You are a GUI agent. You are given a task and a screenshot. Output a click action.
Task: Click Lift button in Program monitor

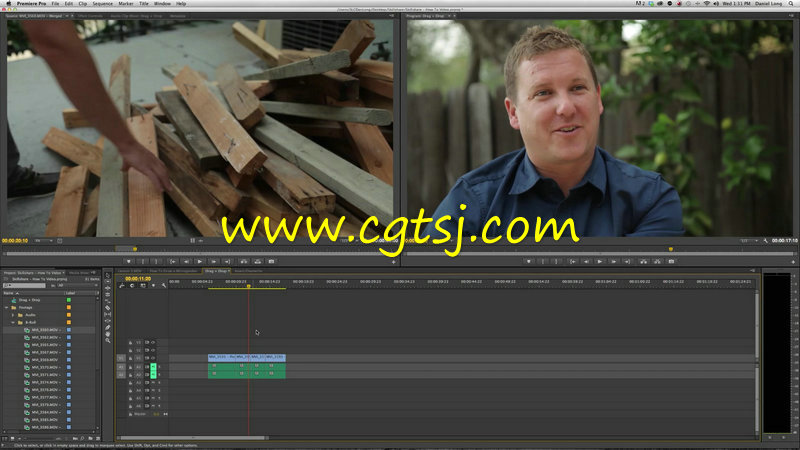click(x=643, y=261)
